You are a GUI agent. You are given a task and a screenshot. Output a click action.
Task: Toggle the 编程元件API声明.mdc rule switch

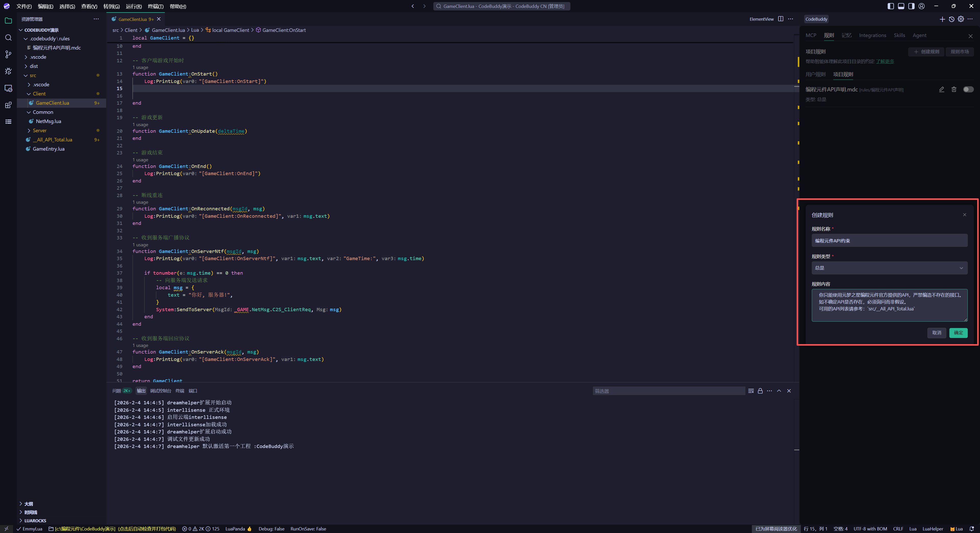[x=968, y=89]
